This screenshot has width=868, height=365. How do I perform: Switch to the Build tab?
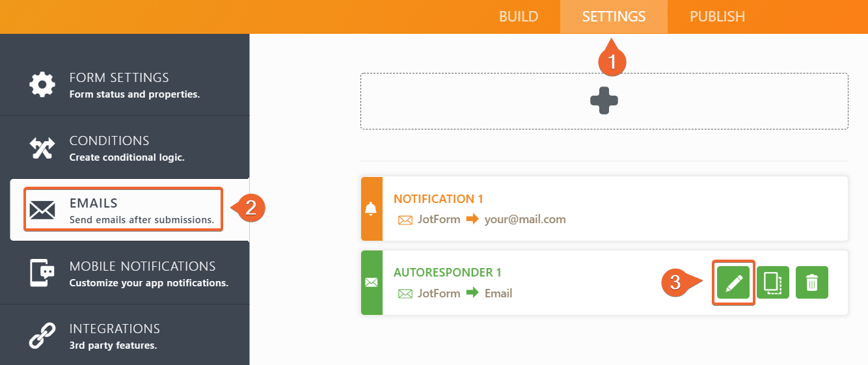[x=519, y=17]
